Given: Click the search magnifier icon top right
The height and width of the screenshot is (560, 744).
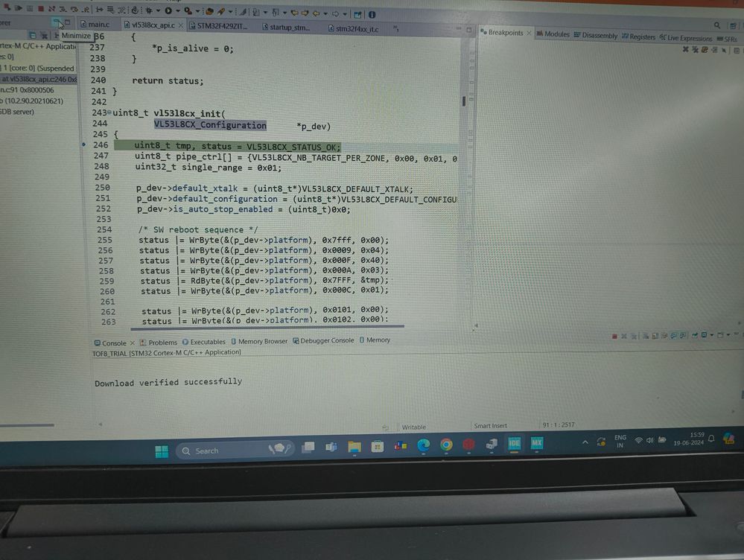Looking at the screenshot, I should pos(717,25).
